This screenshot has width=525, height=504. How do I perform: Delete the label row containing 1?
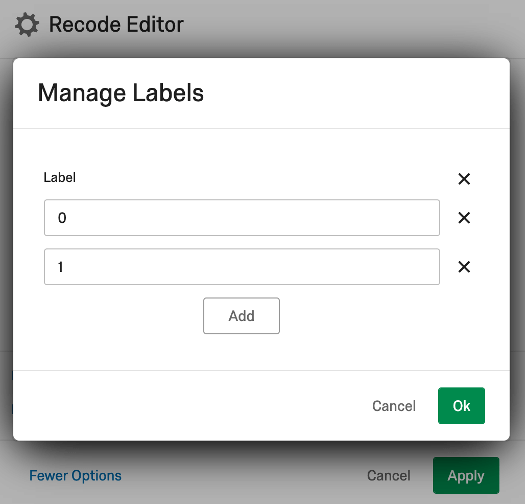pyautogui.click(x=464, y=267)
